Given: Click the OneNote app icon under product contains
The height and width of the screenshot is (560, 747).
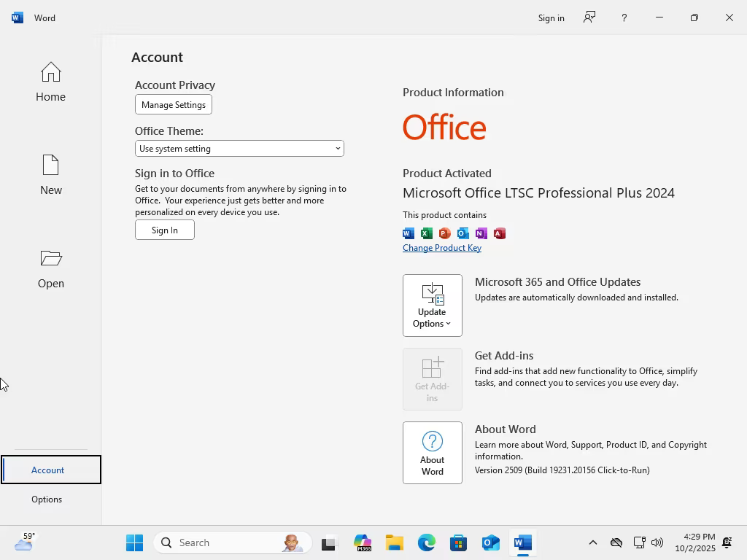Looking at the screenshot, I should coord(481,233).
